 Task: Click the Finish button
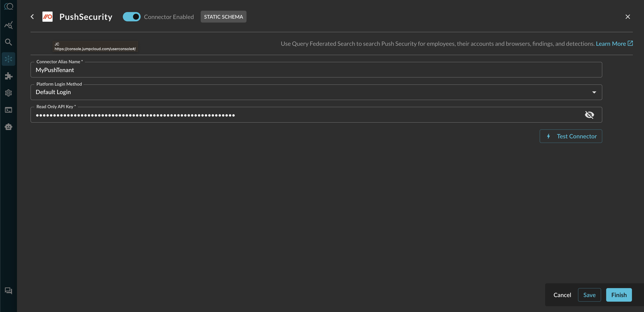(x=619, y=295)
